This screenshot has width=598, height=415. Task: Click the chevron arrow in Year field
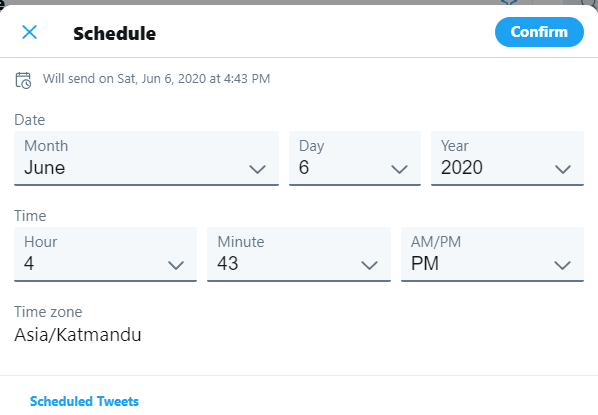(x=563, y=169)
